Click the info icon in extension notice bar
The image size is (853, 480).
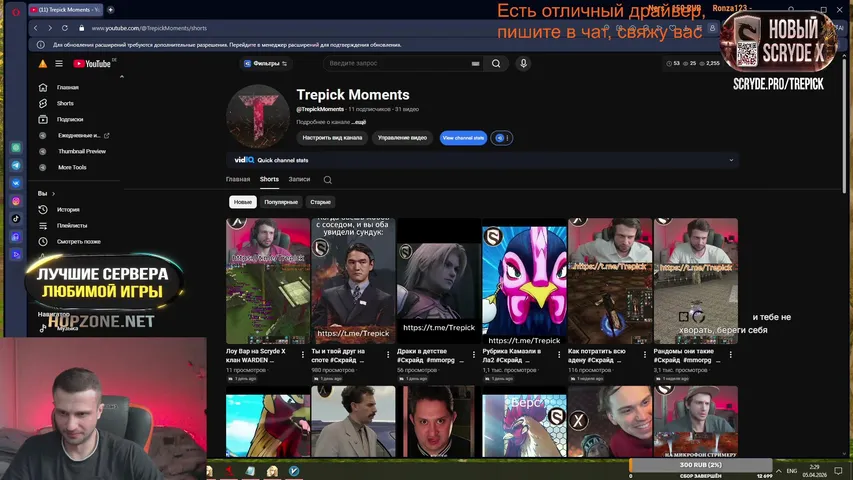pyautogui.click(x=41, y=45)
